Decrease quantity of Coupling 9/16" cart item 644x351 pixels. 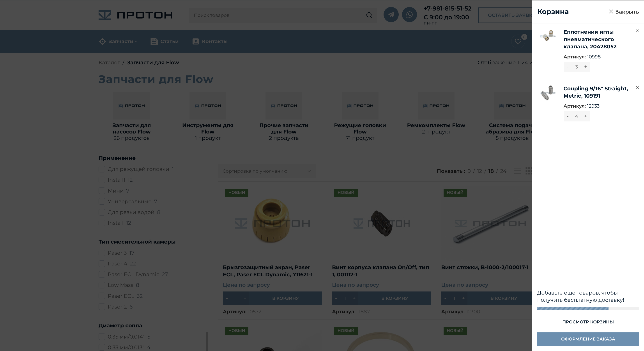tap(568, 116)
